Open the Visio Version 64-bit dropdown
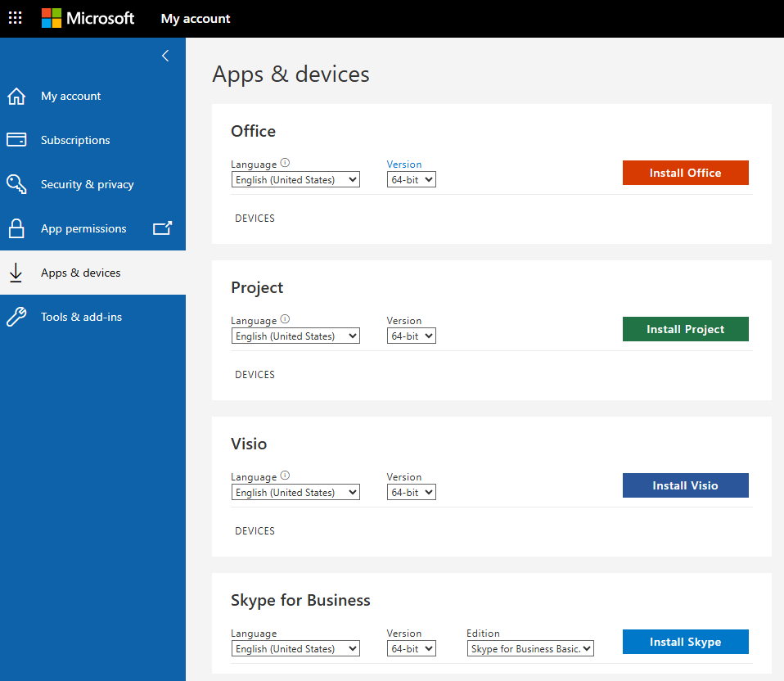Image resolution: width=784 pixels, height=681 pixels. 412,492
